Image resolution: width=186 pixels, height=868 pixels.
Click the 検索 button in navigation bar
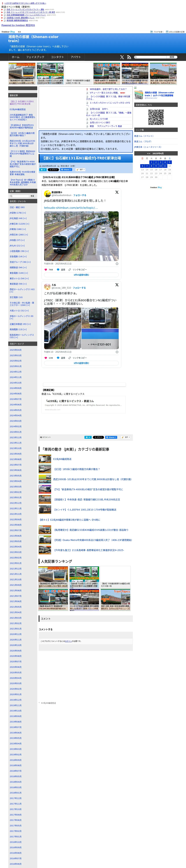click(x=172, y=57)
